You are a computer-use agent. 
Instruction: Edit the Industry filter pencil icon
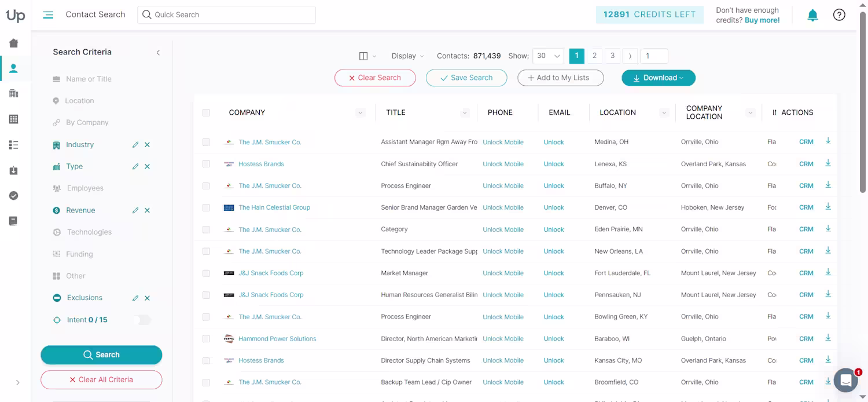coord(135,145)
